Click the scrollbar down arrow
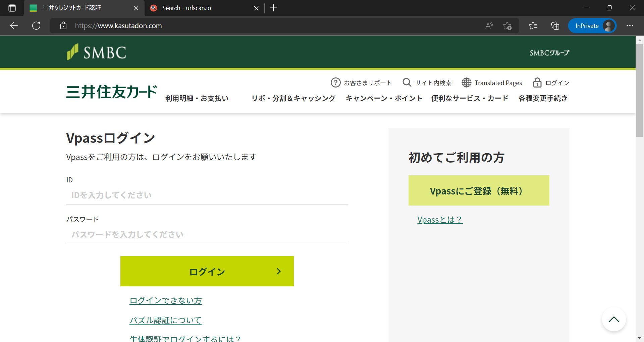 pyautogui.click(x=640, y=338)
